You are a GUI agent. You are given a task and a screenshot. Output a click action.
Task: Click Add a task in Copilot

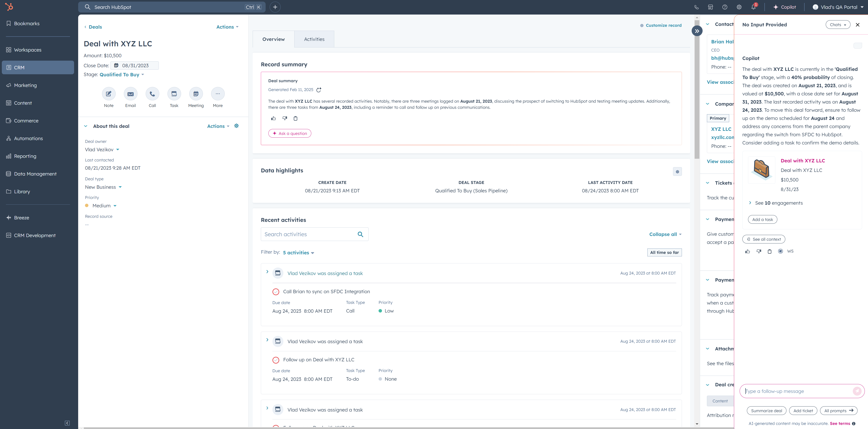(x=762, y=220)
